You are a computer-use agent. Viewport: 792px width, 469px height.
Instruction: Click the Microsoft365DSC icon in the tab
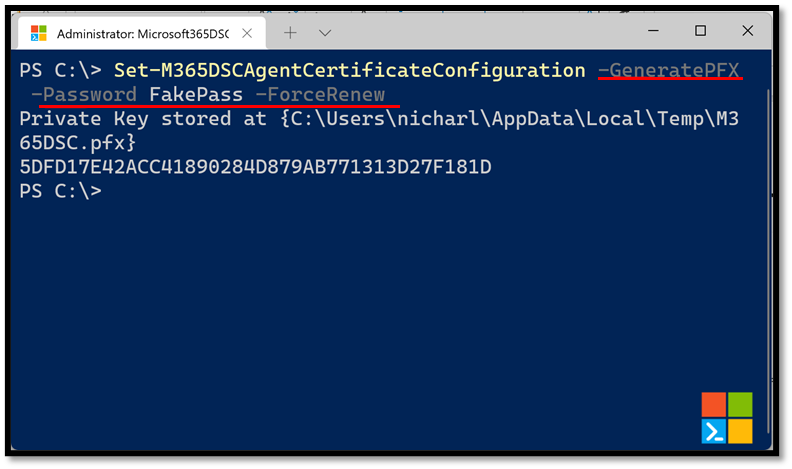[38, 33]
